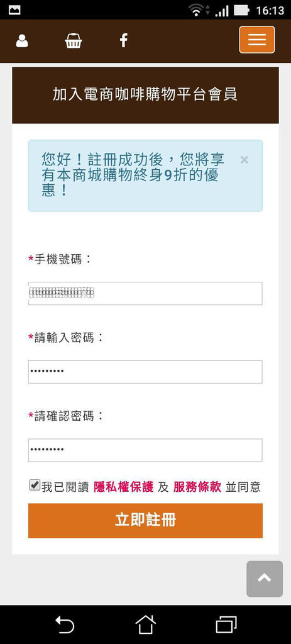291x644 pixels.
Task: Tap the picture notification icon in status bar
Action: (x=14, y=10)
